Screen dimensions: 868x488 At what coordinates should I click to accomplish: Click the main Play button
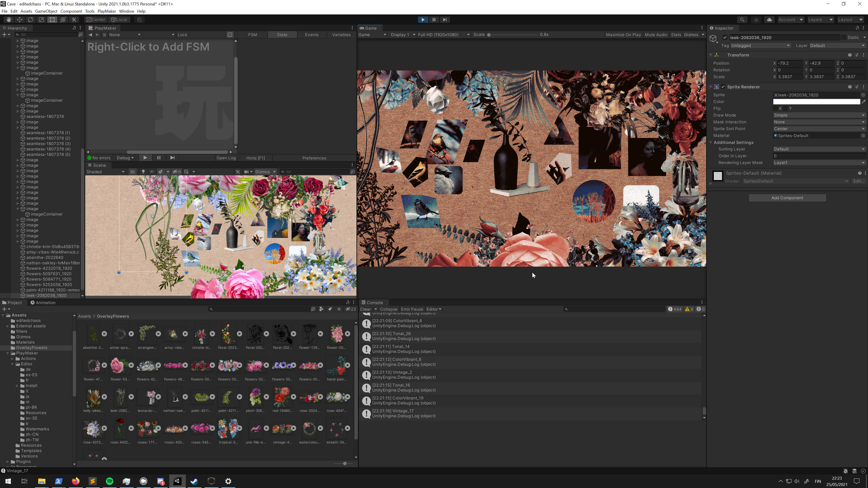[x=423, y=20]
